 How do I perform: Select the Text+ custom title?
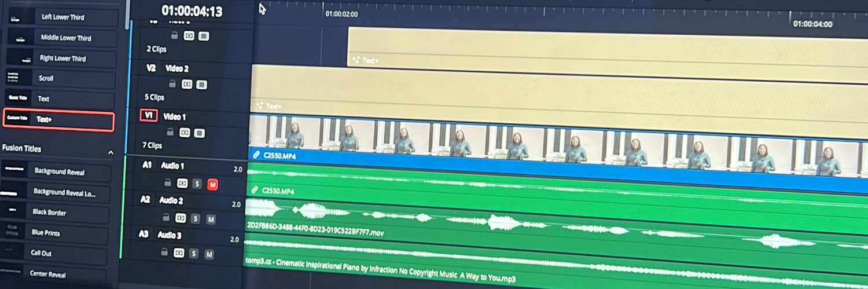point(58,119)
